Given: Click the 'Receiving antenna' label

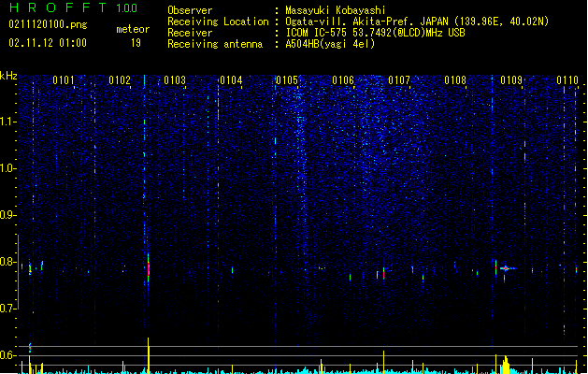Looking at the screenshot, I should [x=215, y=44].
